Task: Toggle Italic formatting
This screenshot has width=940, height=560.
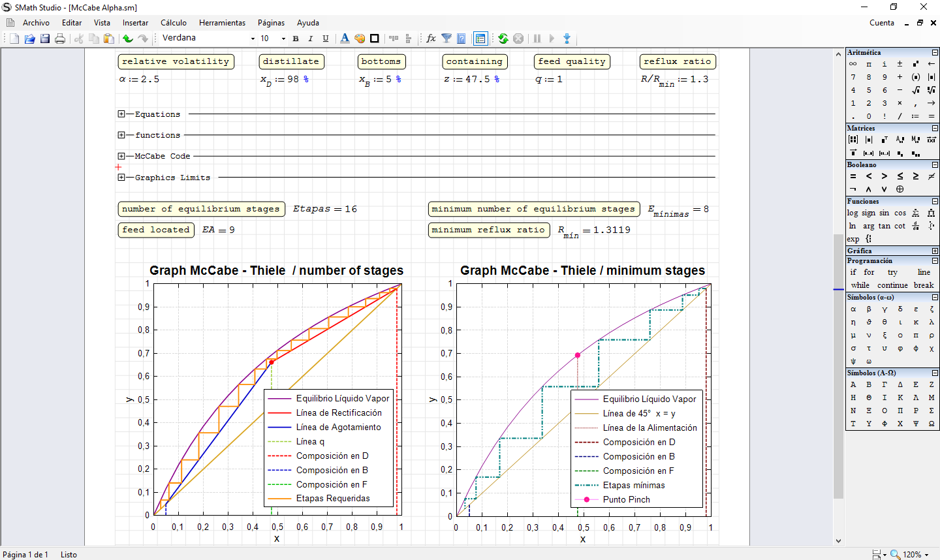Action: click(x=311, y=39)
